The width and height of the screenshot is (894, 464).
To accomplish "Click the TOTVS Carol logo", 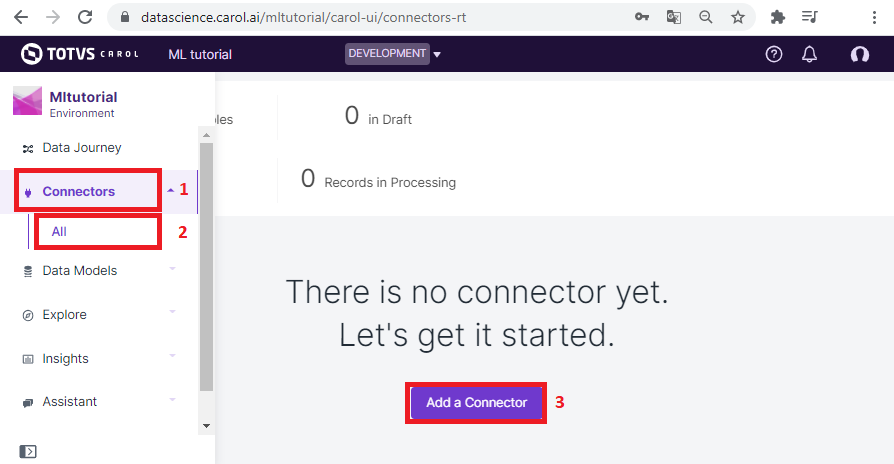I will pyautogui.click(x=80, y=54).
